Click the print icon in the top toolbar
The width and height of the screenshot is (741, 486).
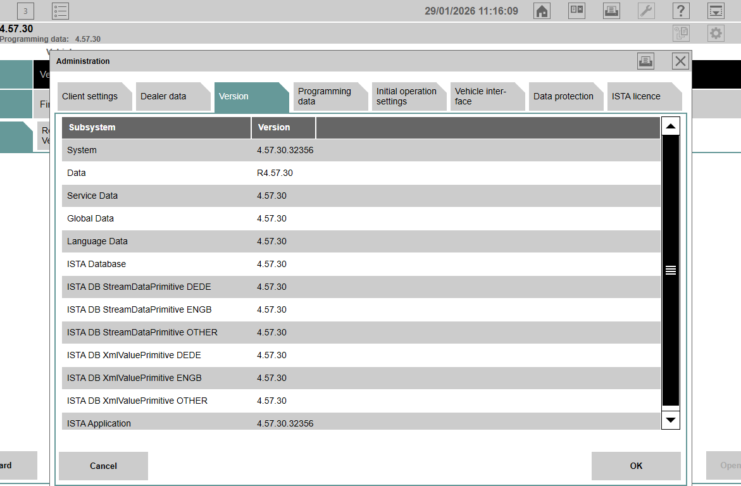[x=612, y=11]
